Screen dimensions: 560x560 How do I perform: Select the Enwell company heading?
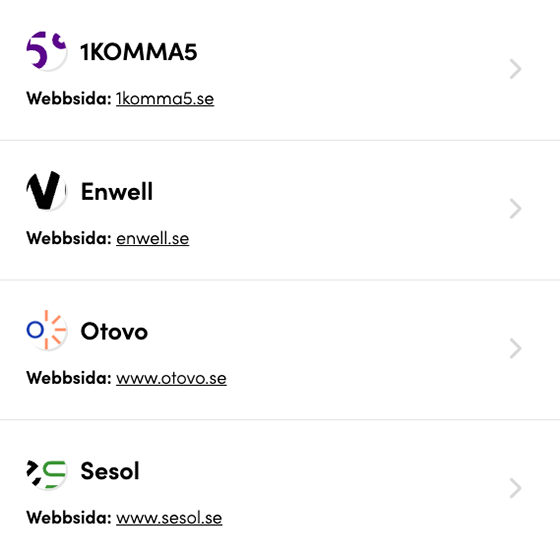point(117,191)
